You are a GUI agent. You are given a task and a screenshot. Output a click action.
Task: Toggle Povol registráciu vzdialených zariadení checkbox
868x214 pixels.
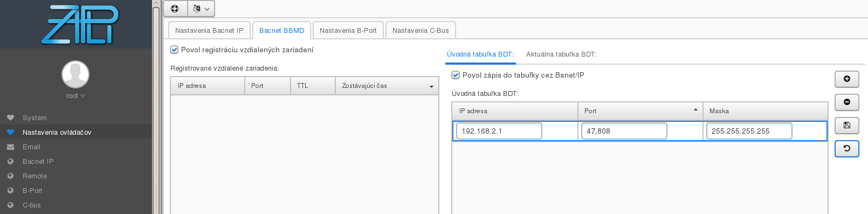pyautogui.click(x=174, y=50)
